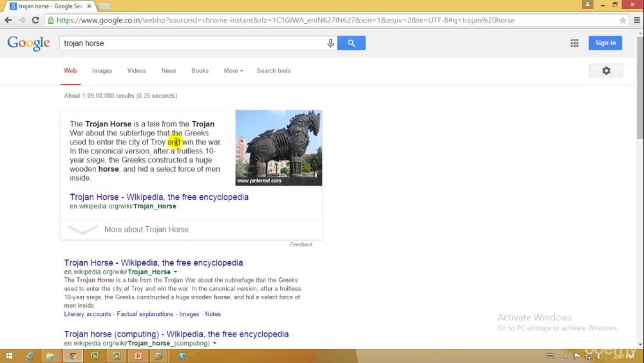644x363 pixels.
Task: Open first result Trojan Horse - Wikipedia
Action: coord(153,262)
